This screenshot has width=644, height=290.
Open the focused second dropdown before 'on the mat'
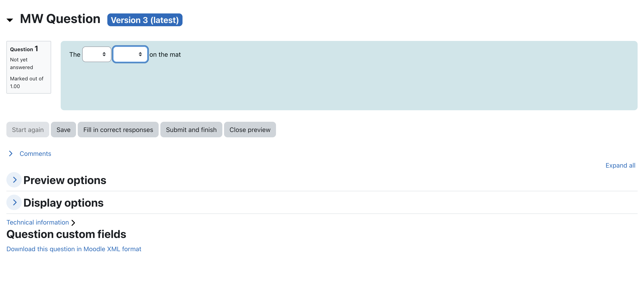point(130,54)
